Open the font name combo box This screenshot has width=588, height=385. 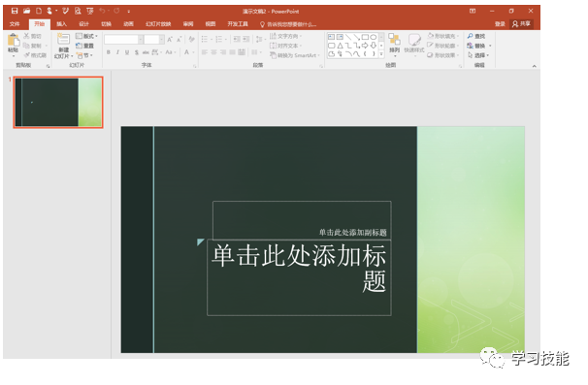(124, 40)
